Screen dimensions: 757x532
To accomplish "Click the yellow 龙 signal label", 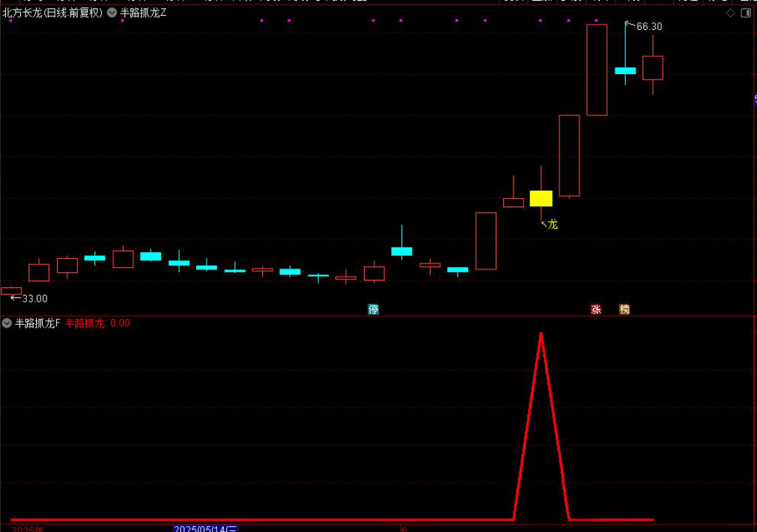I will pyautogui.click(x=553, y=224).
